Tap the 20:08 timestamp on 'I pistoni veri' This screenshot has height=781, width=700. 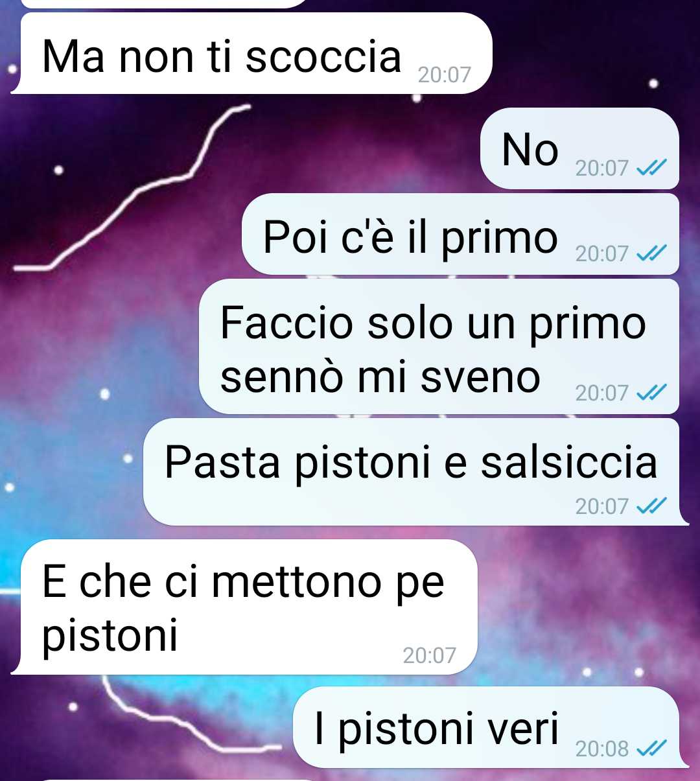coord(602,749)
